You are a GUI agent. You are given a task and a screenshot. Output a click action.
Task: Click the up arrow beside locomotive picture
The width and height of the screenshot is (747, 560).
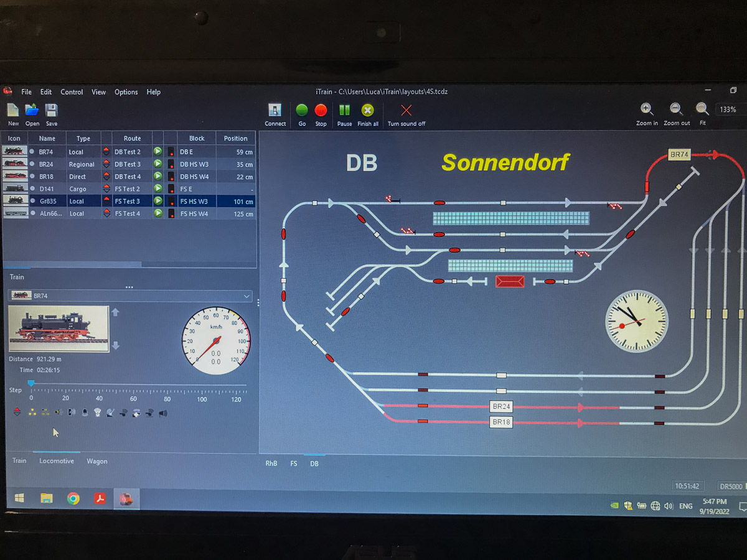tap(115, 312)
